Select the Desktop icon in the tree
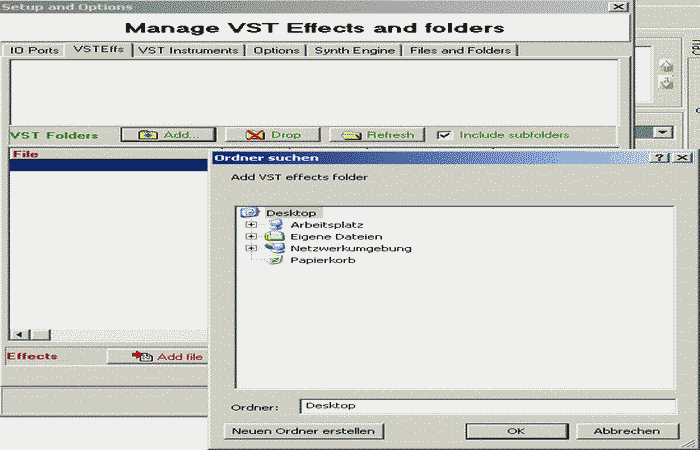This screenshot has height=450, width=700. [250, 213]
